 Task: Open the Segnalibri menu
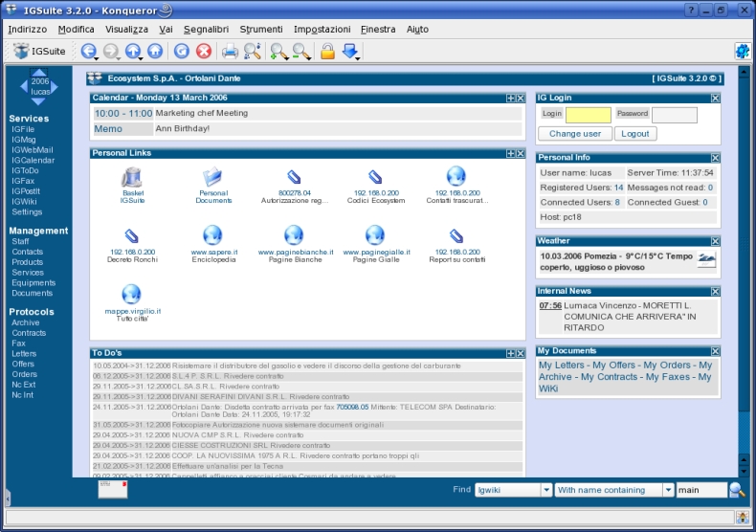(206, 30)
